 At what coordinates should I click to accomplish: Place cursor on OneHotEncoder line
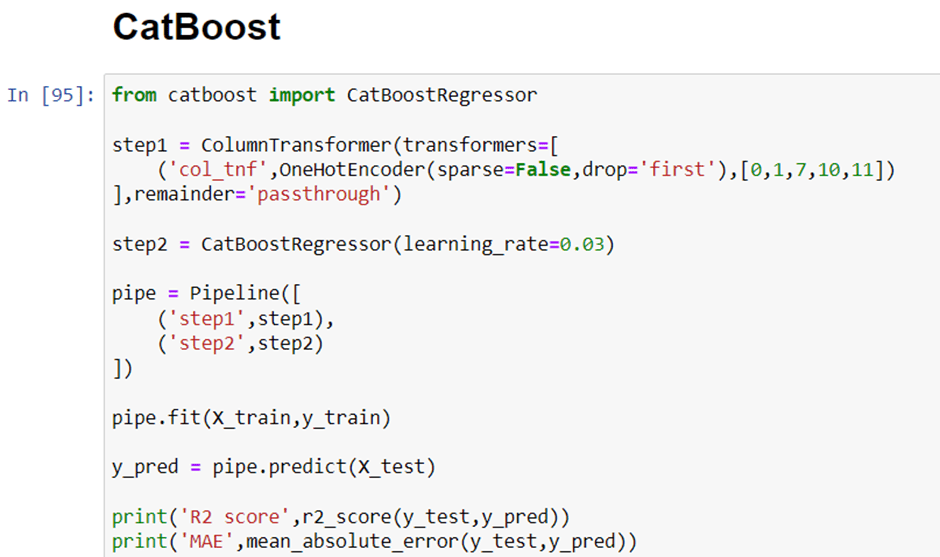(x=526, y=170)
